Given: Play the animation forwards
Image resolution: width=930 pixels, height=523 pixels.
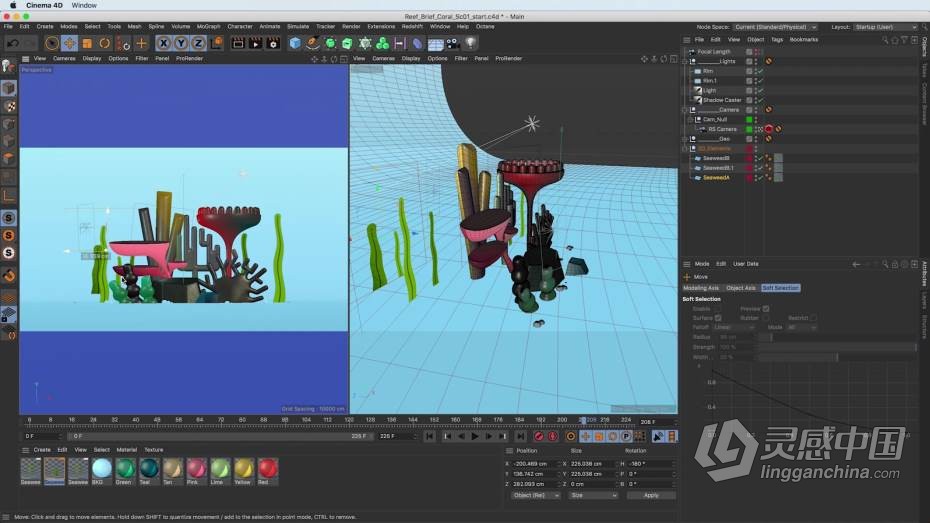Looking at the screenshot, I should 474,436.
